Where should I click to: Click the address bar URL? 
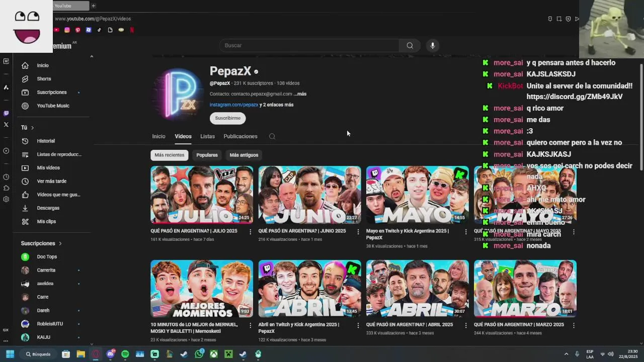(93, 19)
